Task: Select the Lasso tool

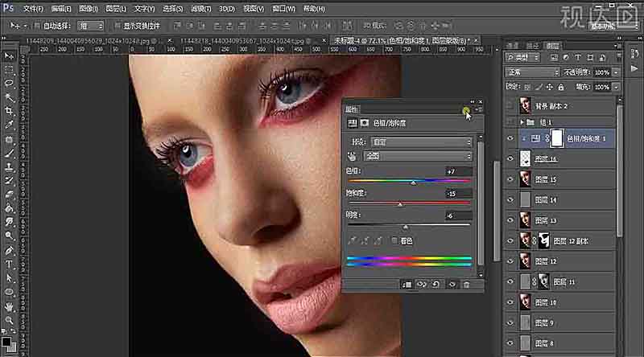Action: point(9,84)
